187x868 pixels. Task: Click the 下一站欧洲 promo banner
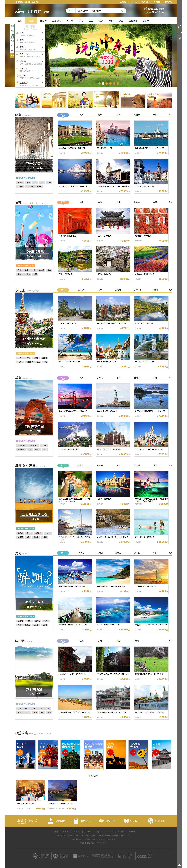[x=34, y=145]
